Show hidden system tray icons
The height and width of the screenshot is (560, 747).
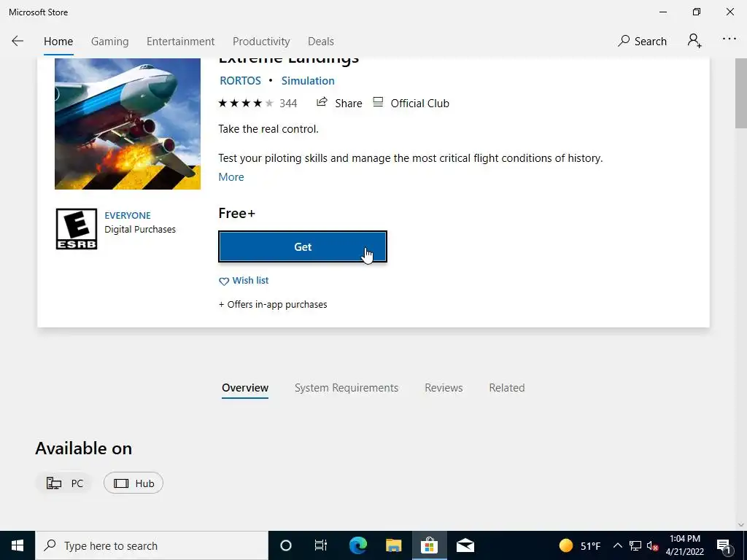click(617, 545)
